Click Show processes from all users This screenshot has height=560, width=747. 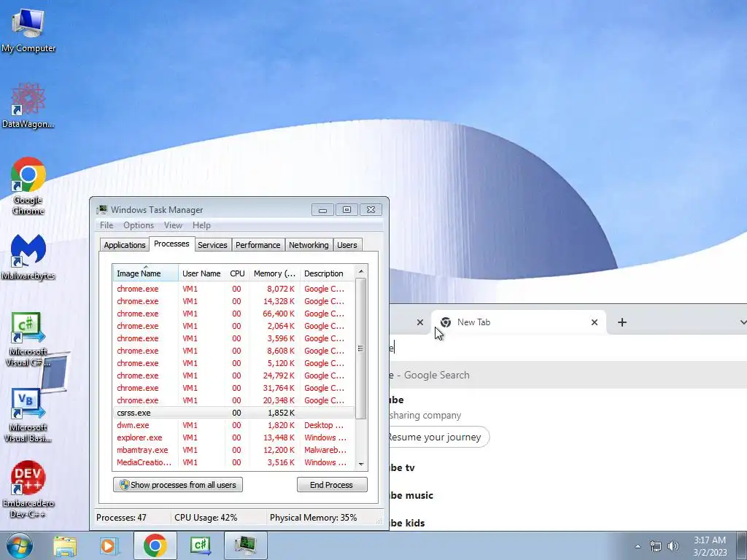178,485
